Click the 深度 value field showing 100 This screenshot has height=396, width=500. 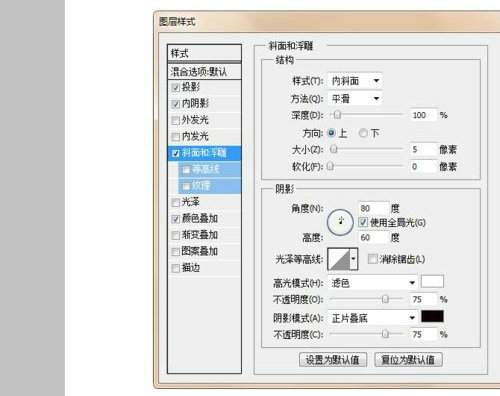(423, 115)
